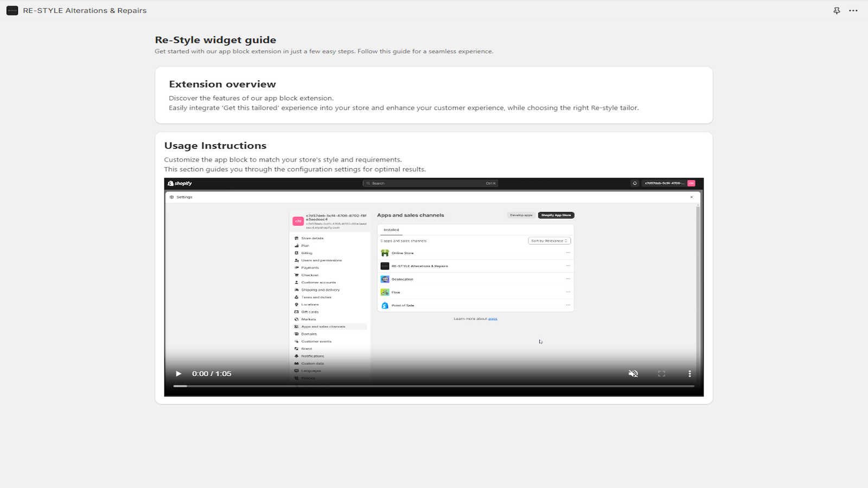Click the 'Usage Instructions' heading
Screen dimensions: 868x488
[x=215, y=145]
